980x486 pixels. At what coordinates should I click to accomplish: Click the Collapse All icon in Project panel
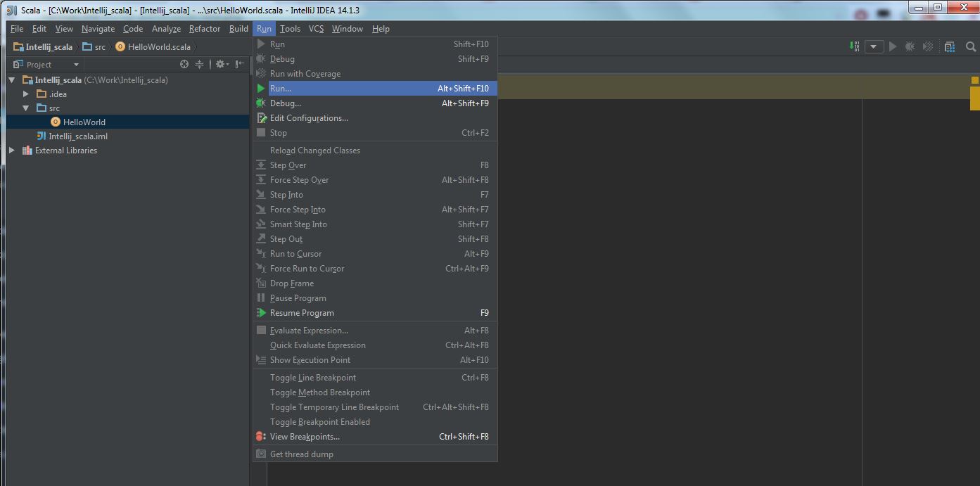[x=200, y=64]
